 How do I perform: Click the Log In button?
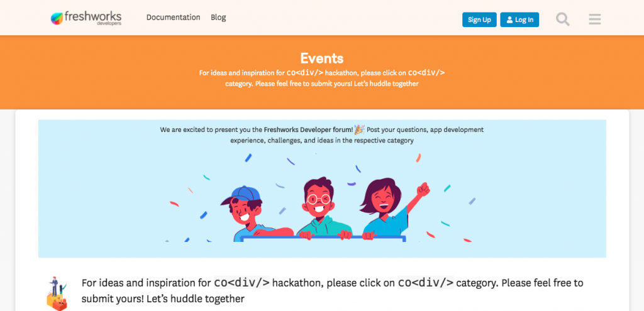coord(519,19)
